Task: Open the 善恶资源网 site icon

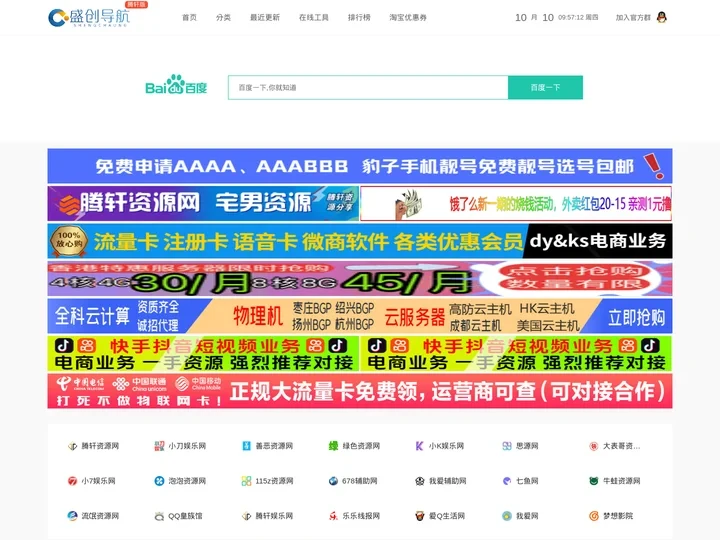Action: tap(247, 446)
